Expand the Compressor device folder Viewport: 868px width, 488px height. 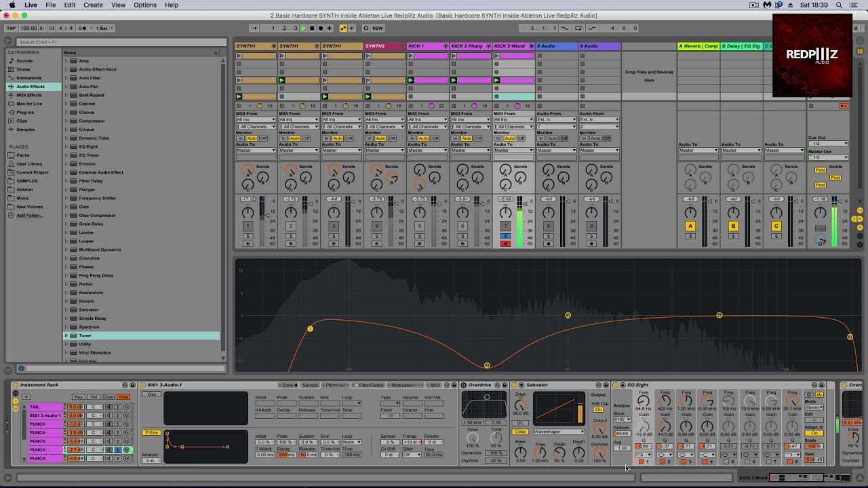click(66, 121)
